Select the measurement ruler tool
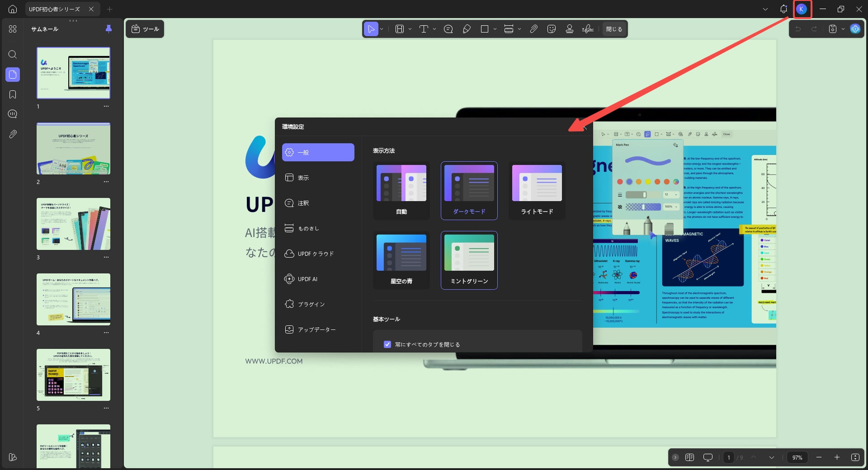 (x=509, y=29)
